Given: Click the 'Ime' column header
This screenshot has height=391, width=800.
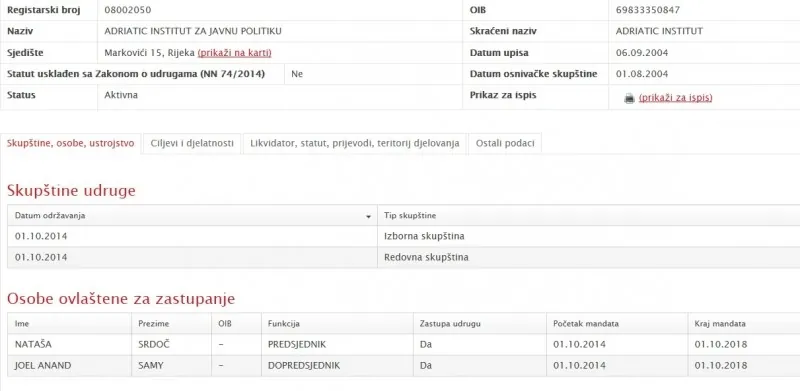Looking at the screenshot, I should pyautogui.click(x=69, y=324).
